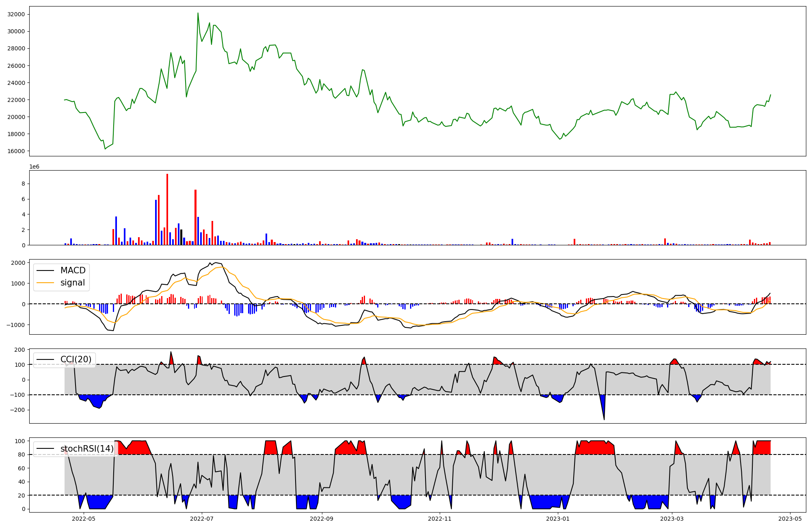Click the 16000 price axis label
812x528 pixels.
point(16,151)
